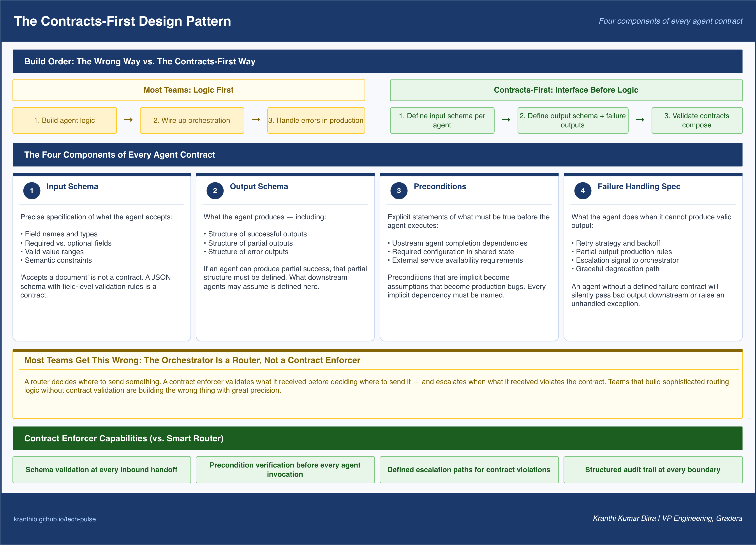The width and height of the screenshot is (756, 545).
Task: Click 'Partial output production rules' bullet
Action: [622, 252]
